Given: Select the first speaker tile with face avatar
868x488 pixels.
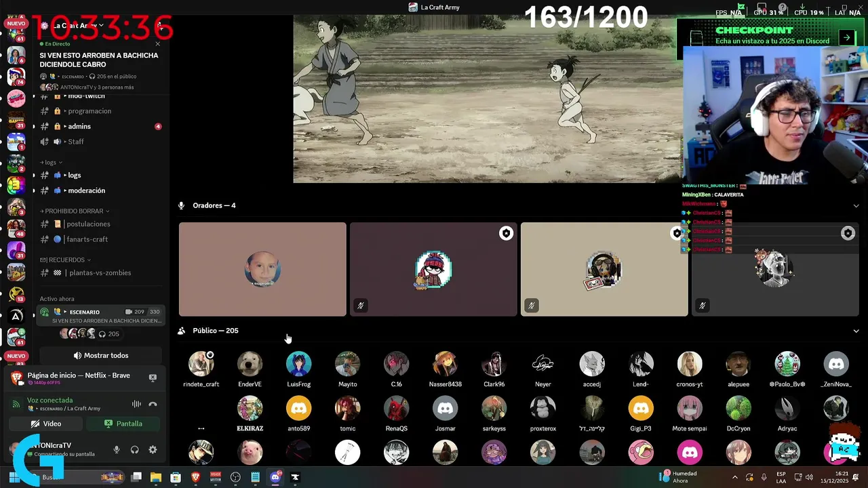Looking at the screenshot, I should tap(262, 269).
